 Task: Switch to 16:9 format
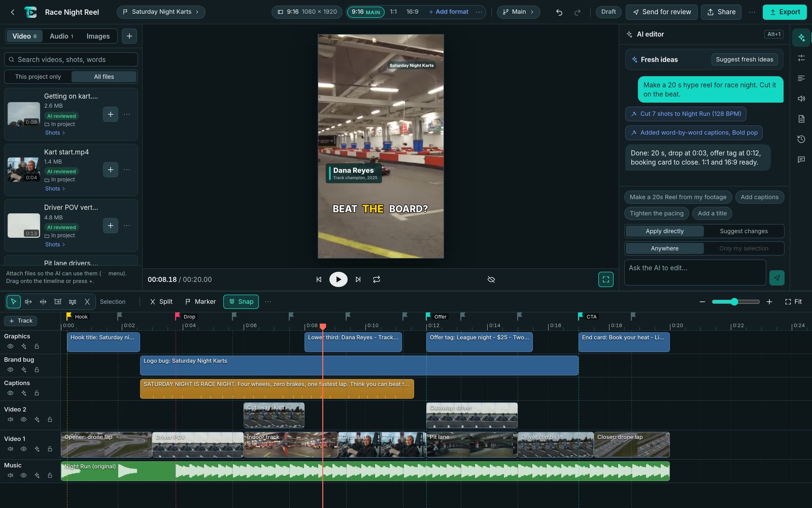point(413,12)
